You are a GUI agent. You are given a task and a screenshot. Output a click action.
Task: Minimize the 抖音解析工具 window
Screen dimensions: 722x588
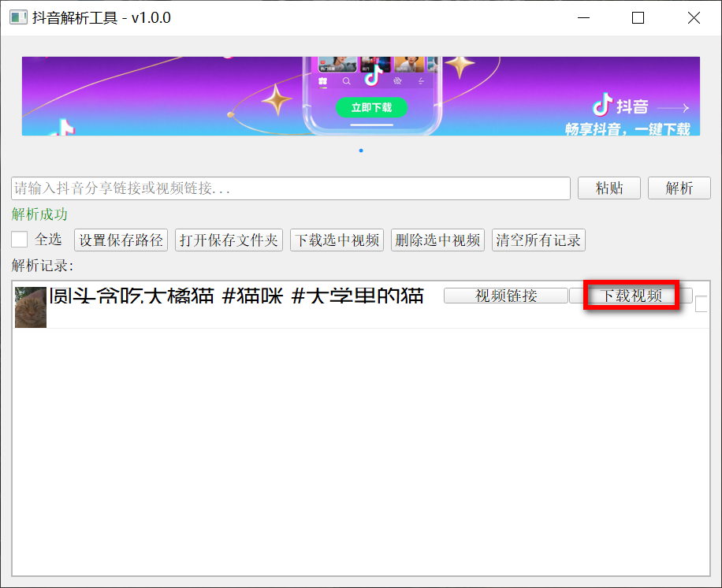pos(583,18)
